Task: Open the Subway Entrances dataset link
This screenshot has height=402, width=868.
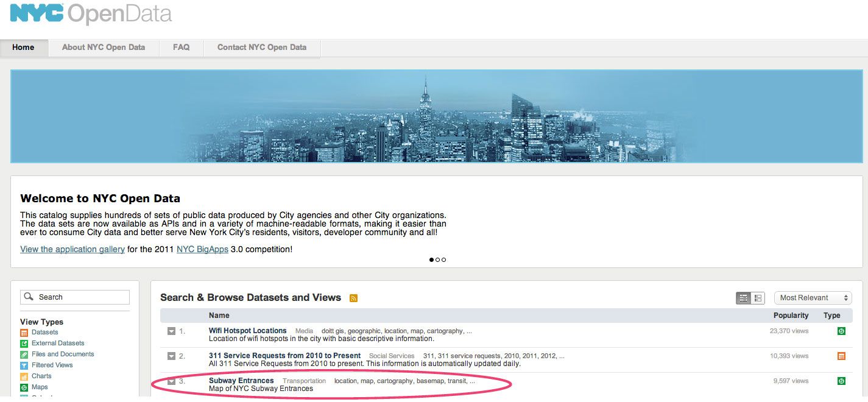Action: click(241, 380)
